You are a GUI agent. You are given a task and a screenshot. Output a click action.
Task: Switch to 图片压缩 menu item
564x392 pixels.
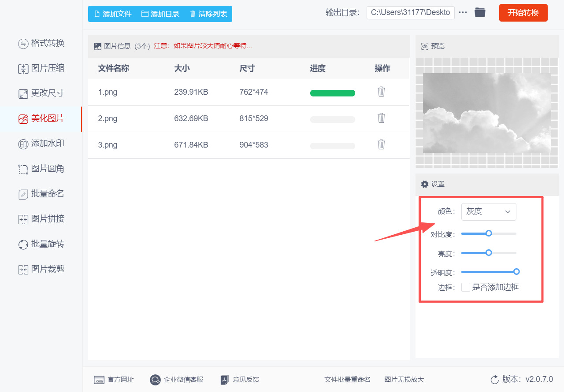41,68
